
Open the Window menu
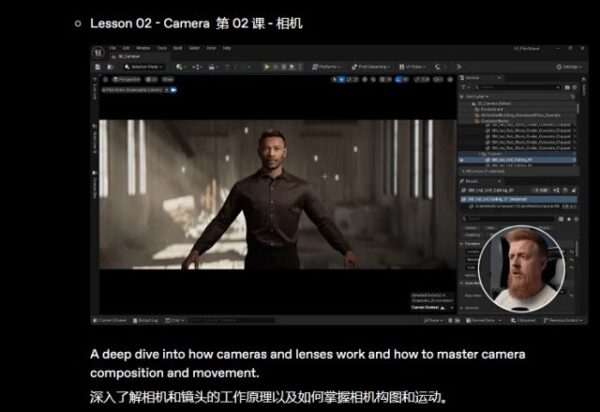(x=144, y=47)
